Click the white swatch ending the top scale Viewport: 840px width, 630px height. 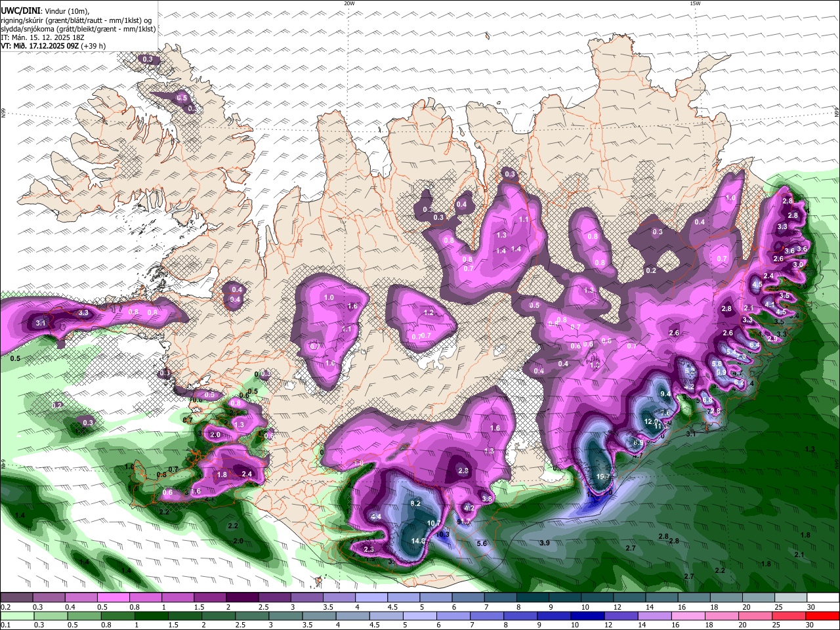click(x=823, y=598)
